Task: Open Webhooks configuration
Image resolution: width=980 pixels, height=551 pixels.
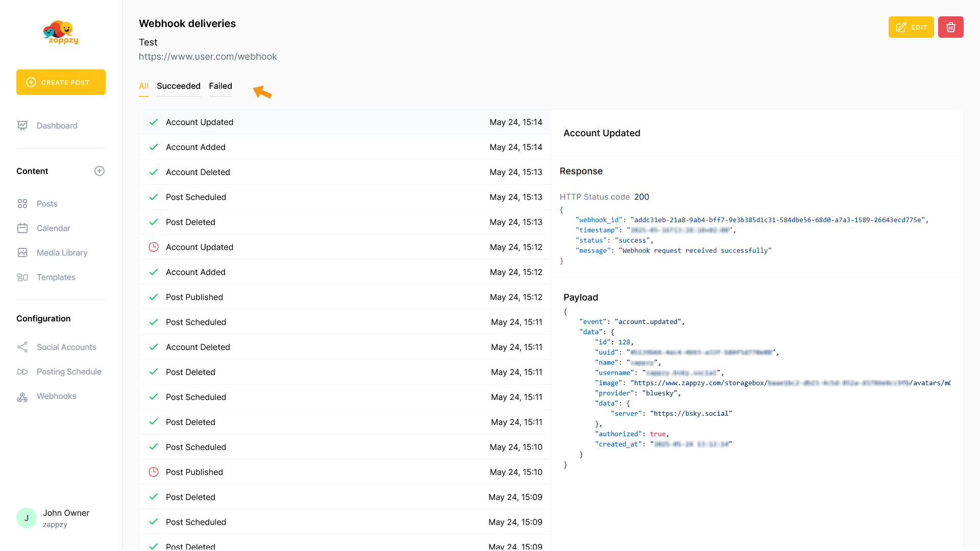Action: click(56, 396)
